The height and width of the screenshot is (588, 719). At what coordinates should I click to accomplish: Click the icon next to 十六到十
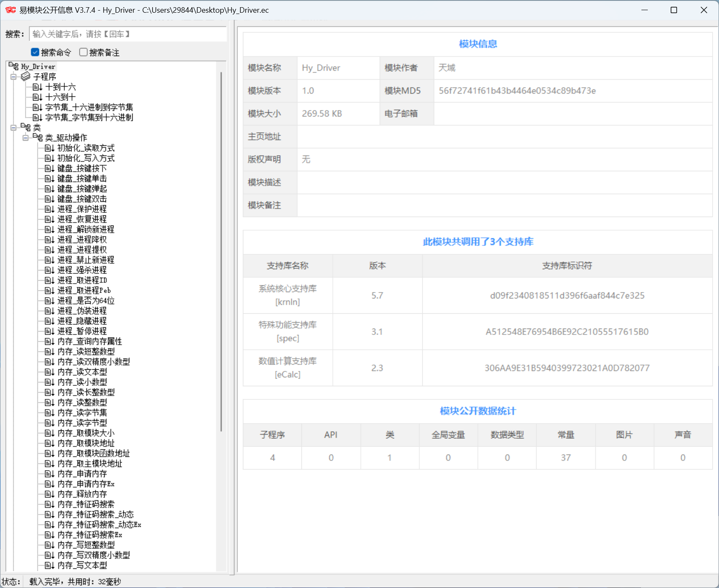click(38, 97)
